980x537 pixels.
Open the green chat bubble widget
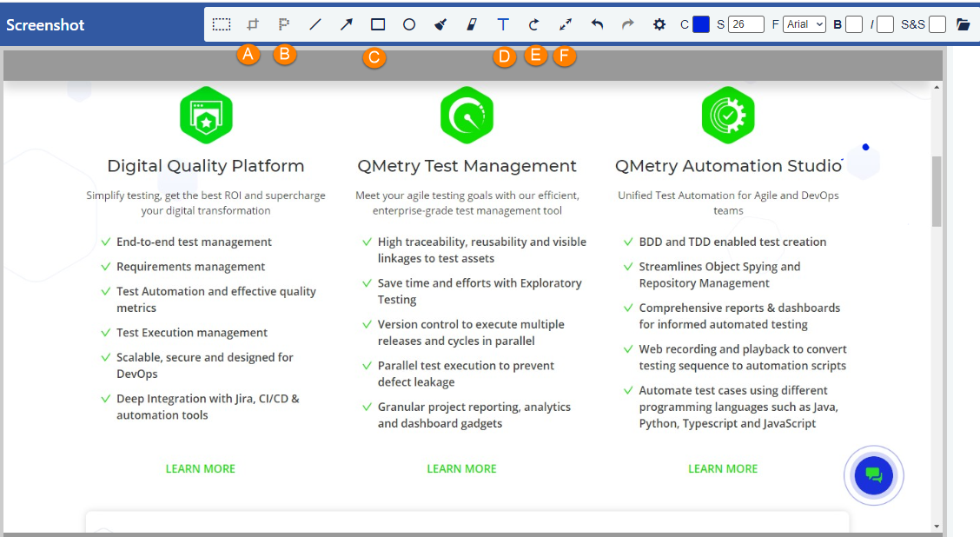(873, 475)
